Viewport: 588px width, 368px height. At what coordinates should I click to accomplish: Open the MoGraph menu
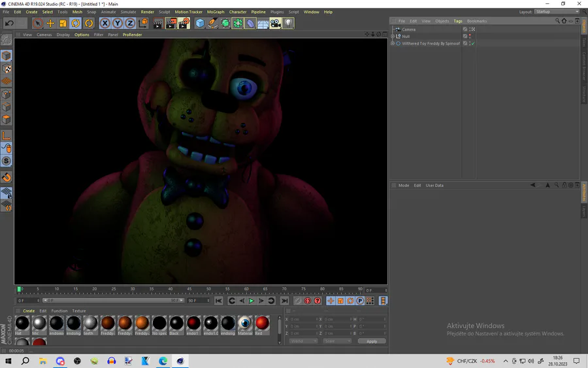[x=216, y=12]
